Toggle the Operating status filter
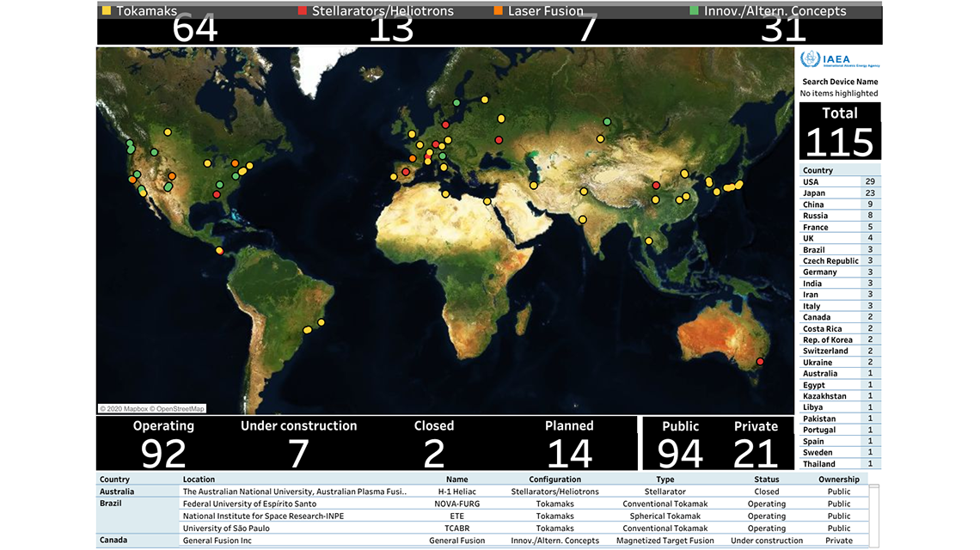Screen dimensions: 980x550 (163, 443)
